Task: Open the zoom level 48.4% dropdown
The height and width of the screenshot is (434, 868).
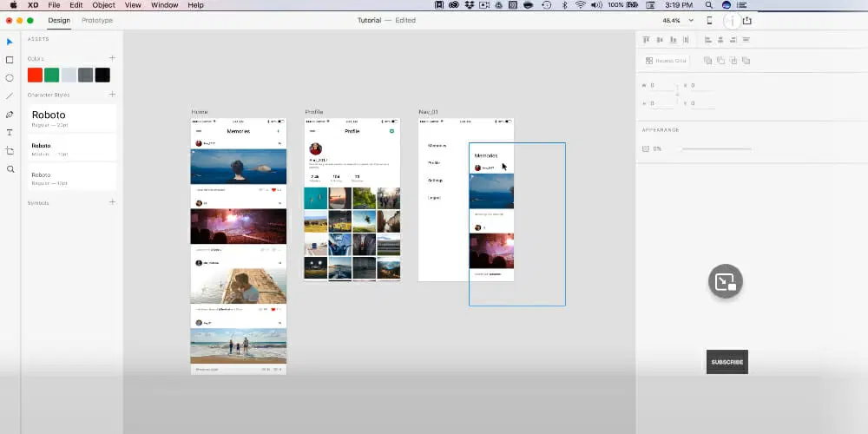Action: click(678, 21)
